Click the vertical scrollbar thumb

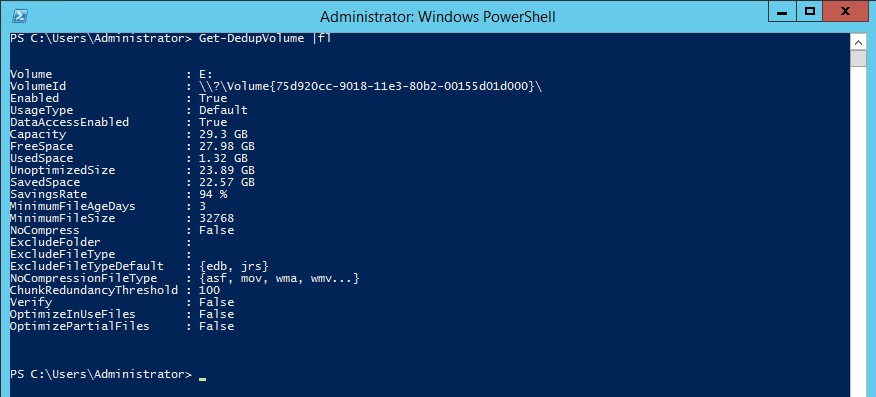pyautogui.click(x=856, y=58)
